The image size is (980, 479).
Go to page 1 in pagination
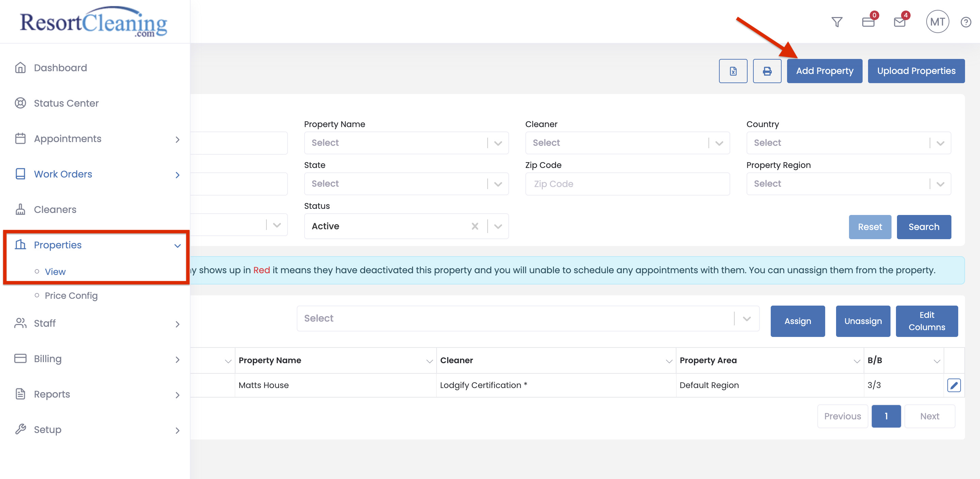coord(886,416)
